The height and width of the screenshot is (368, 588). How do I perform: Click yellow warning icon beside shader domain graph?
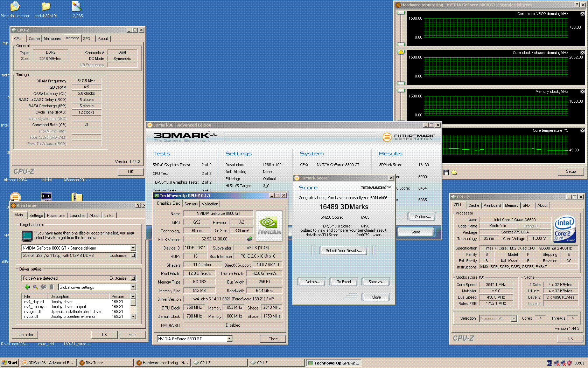401,52
